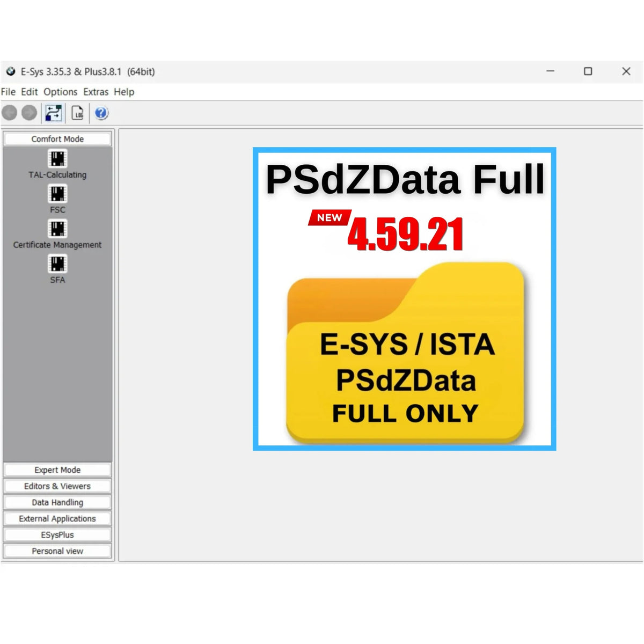644x644 pixels.
Task: Expand the Data Handling section
Action: click(x=57, y=502)
